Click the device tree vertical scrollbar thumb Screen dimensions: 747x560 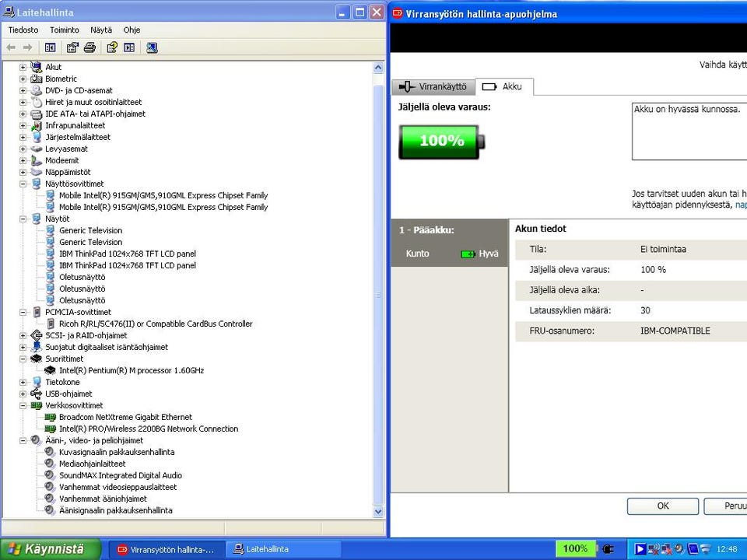point(378,296)
